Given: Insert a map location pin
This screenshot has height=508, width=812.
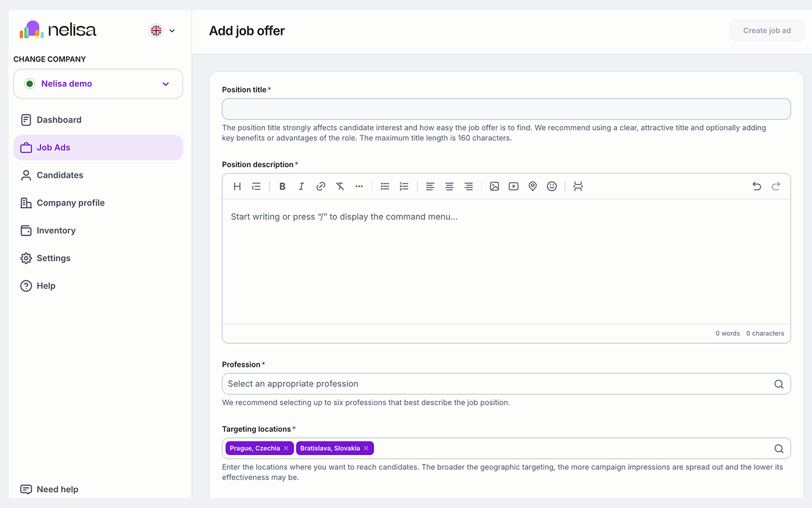Looking at the screenshot, I should click(533, 186).
